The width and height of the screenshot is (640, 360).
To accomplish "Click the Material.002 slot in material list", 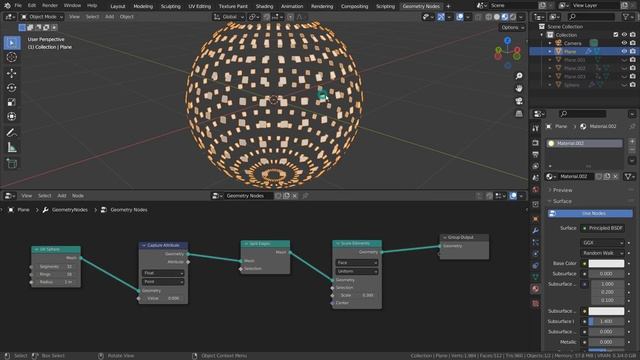I will [584, 143].
